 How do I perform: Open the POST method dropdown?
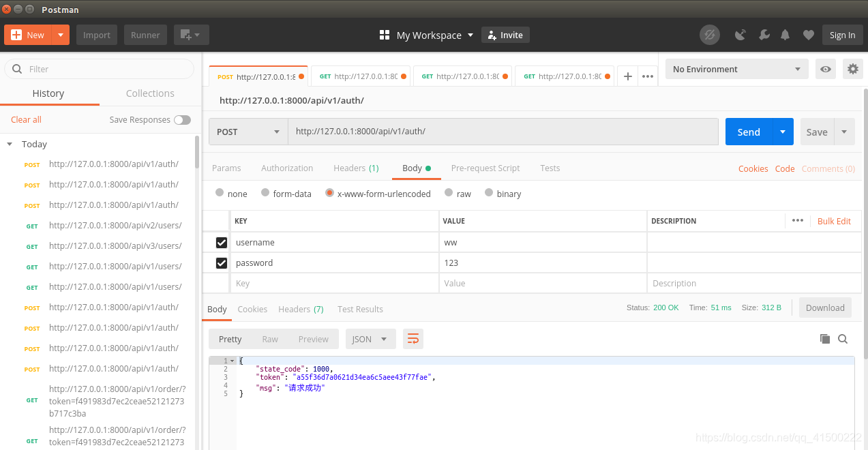click(248, 132)
